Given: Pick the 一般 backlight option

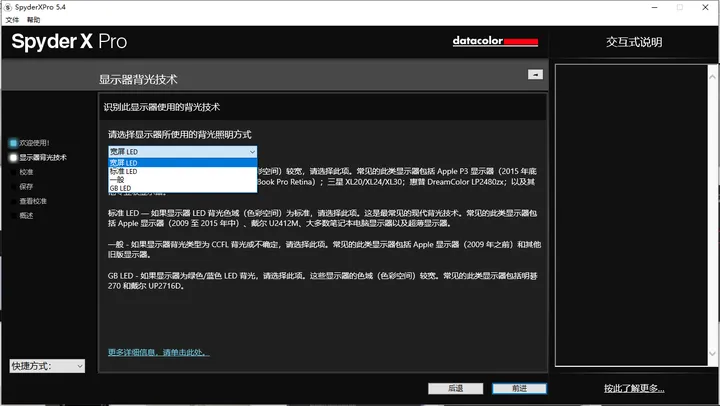Looking at the screenshot, I should pos(182,180).
